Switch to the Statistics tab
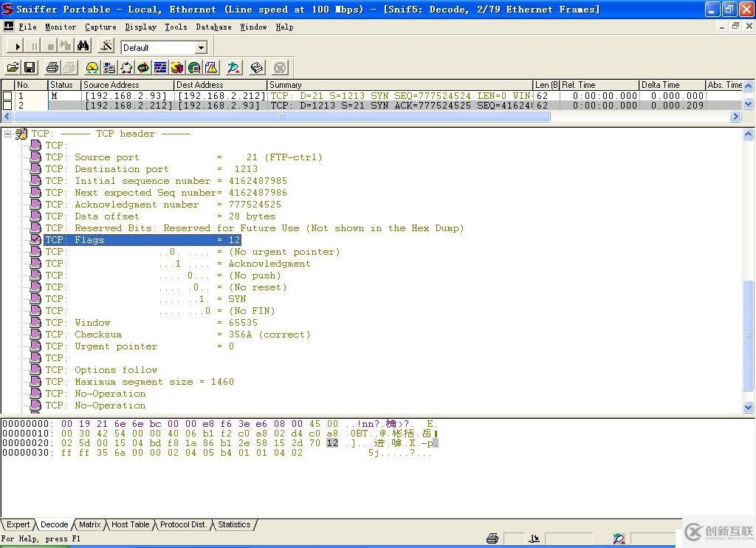The image size is (756, 548). pyautogui.click(x=234, y=524)
